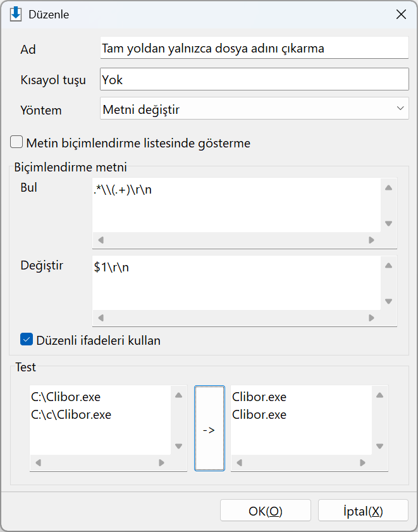Click left arrow of Değiştir horizontal scrollbar

click(x=101, y=318)
